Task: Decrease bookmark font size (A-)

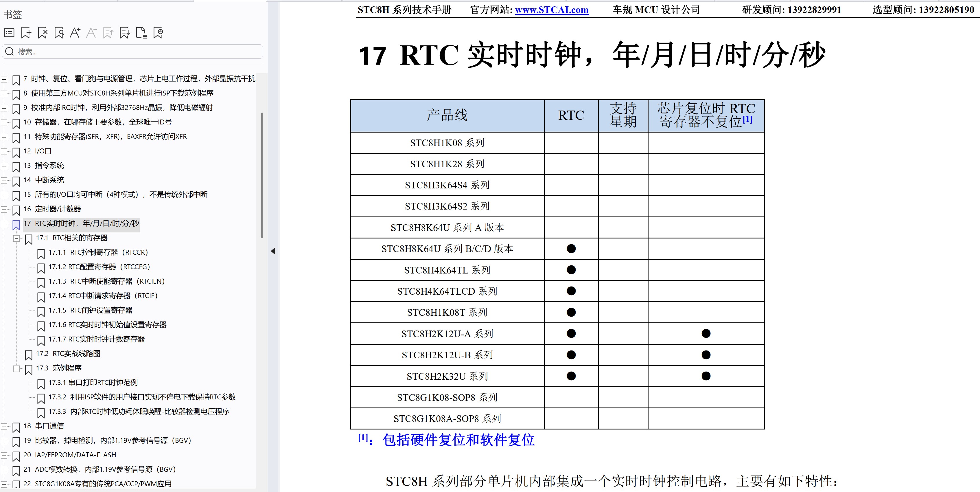Action: pyautogui.click(x=91, y=33)
